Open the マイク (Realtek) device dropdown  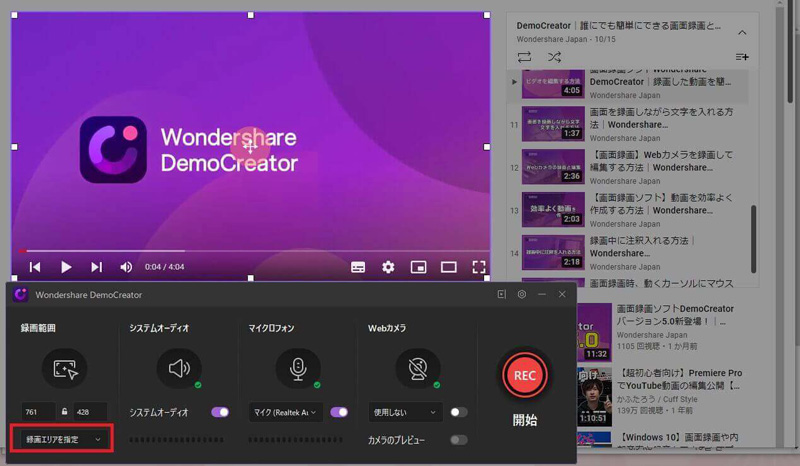click(286, 412)
